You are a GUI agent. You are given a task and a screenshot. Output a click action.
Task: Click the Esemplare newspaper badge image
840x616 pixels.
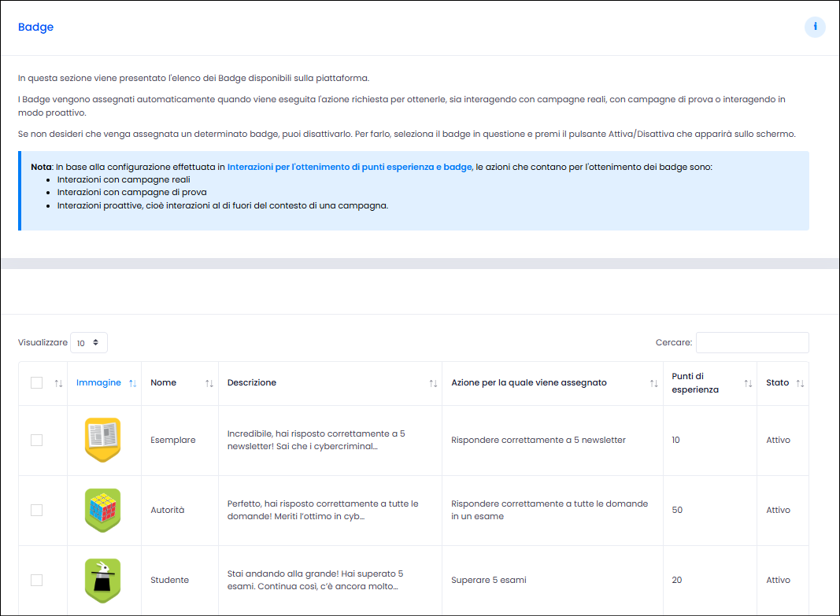(x=103, y=440)
